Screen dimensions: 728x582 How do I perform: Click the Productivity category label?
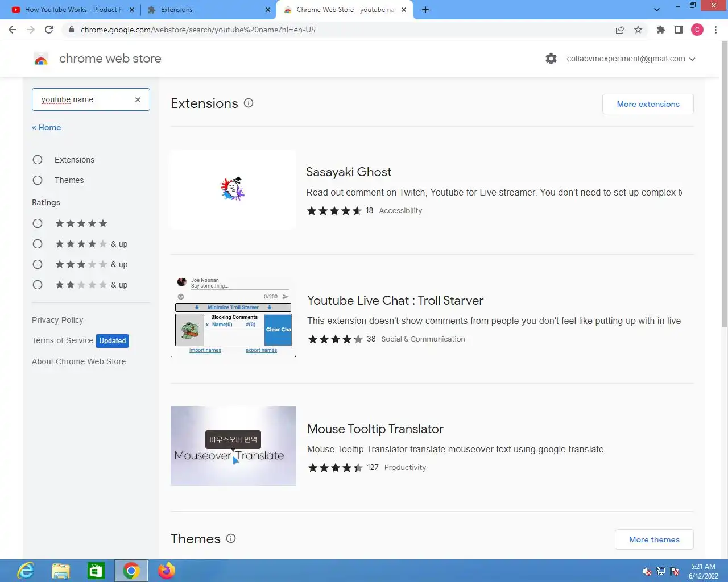click(405, 467)
